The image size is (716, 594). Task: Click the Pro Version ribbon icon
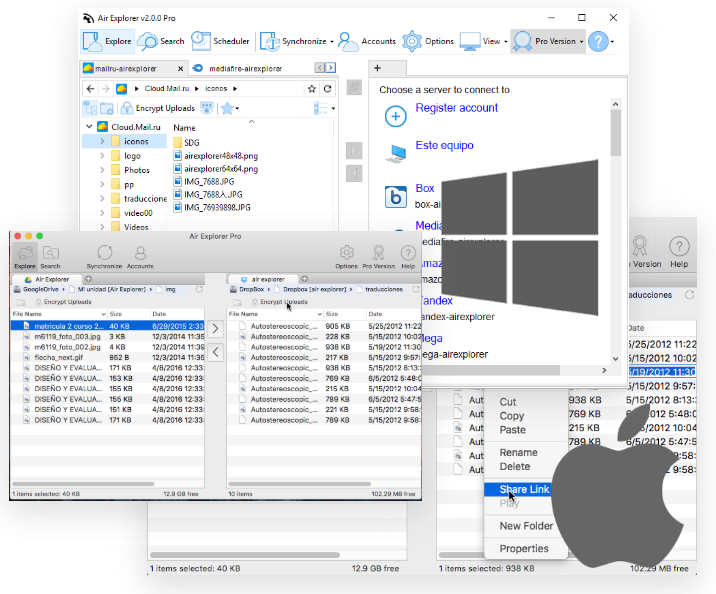(522, 41)
